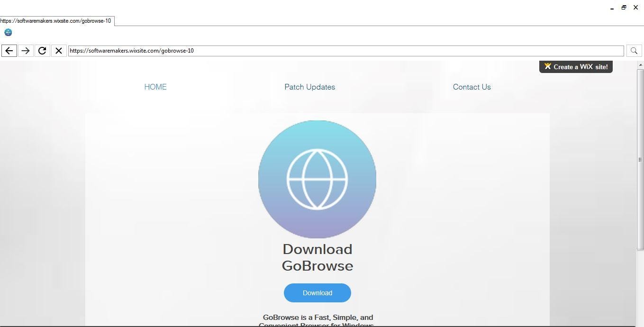Open the Patch Updates page
The width and height of the screenshot is (644, 327).
[x=309, y=87]
